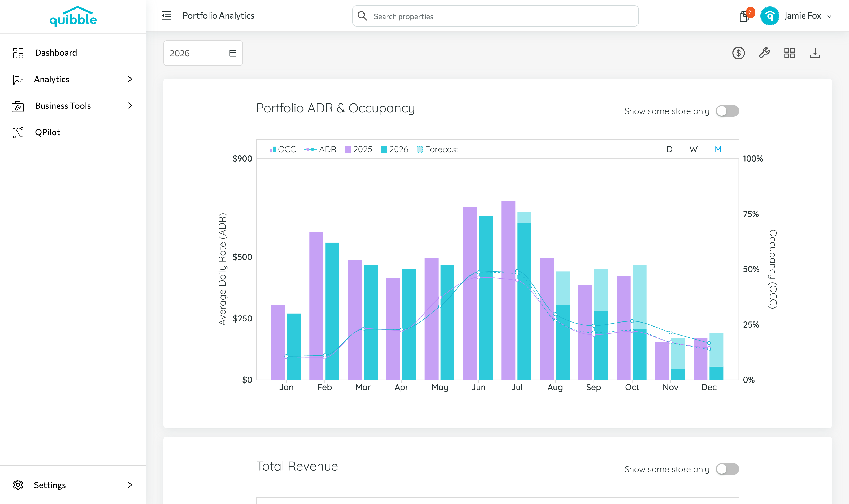The height and width of the screenshot is (504, 849).
Task: Switch chart to Weekly view (W)
Action: pyautogui.click(x=693, y=149)
